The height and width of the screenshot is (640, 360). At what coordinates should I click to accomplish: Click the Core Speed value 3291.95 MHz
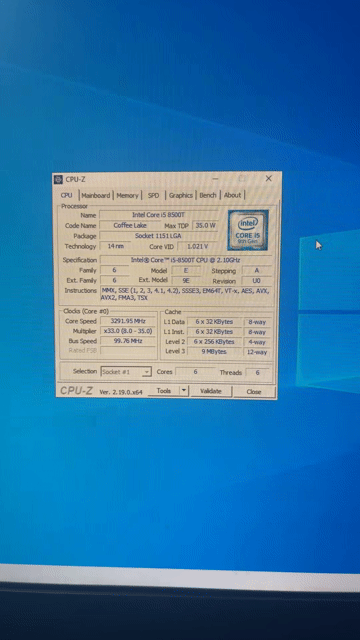tap(128, 321)
